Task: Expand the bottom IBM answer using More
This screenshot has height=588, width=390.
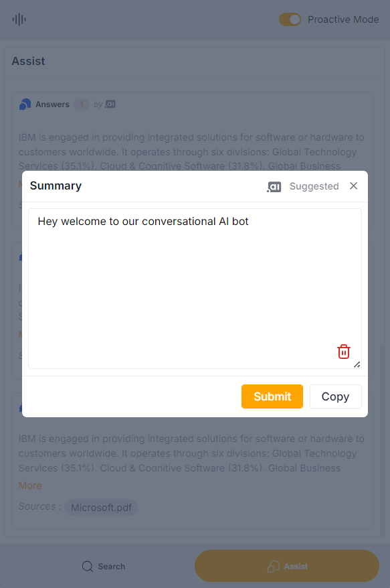Action: [29, 485]
